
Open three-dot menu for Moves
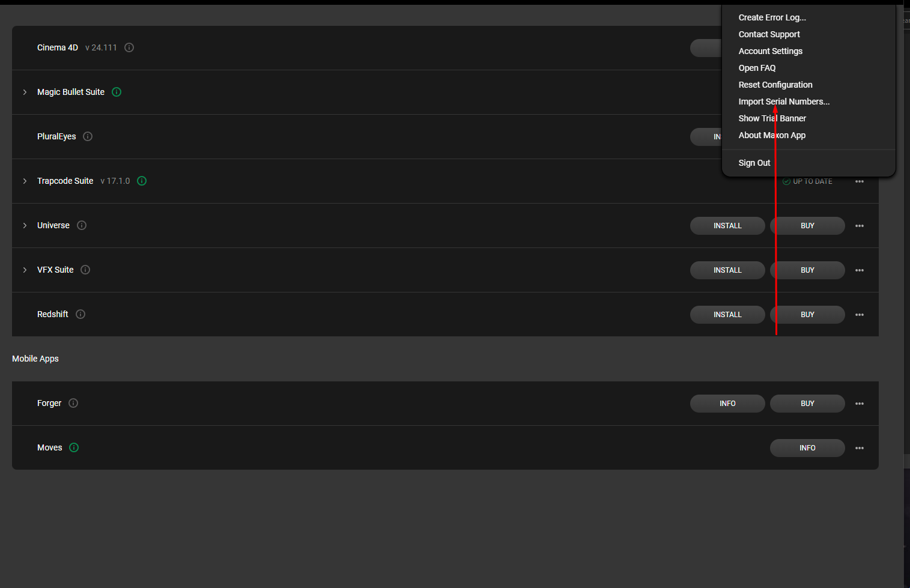[860, 448]
